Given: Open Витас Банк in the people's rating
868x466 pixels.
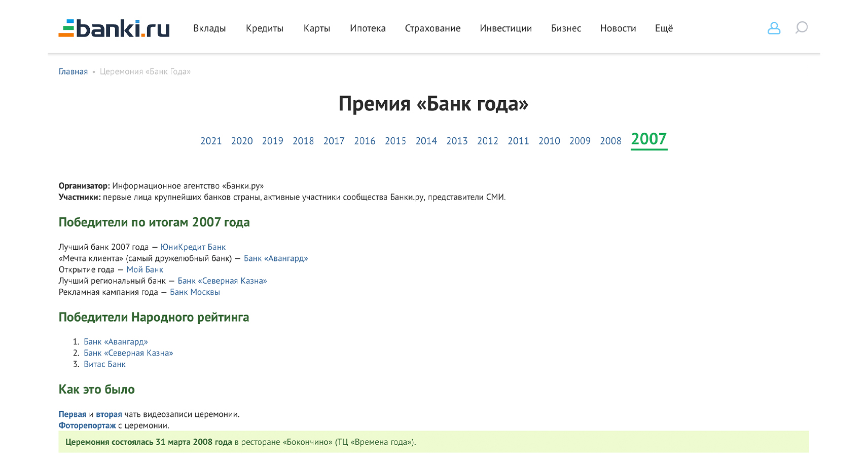Looking at the screenshot, I should coord(104,364).
